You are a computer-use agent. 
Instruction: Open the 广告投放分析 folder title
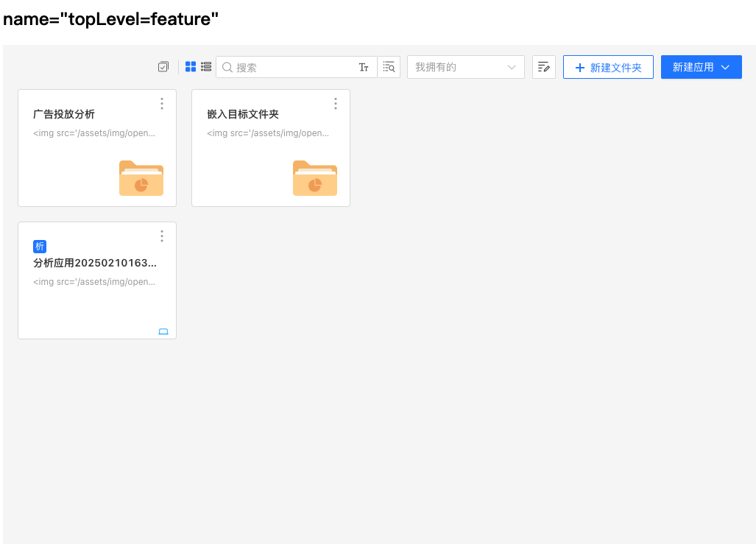pyautogui.click(x=64, y=114)
